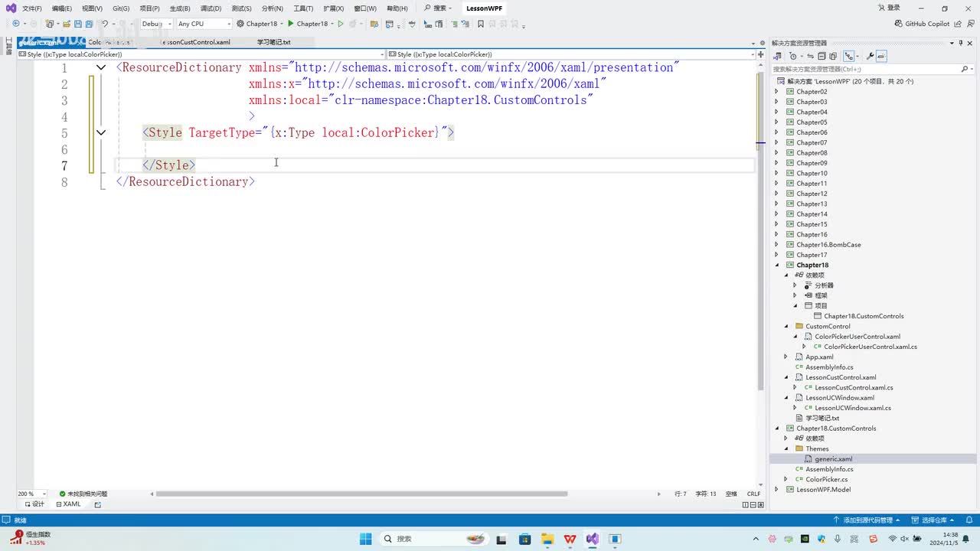This screenshot has width=980, height=551.
Task: Select the Chapter16.BombCase project
Action: point(828,244)
